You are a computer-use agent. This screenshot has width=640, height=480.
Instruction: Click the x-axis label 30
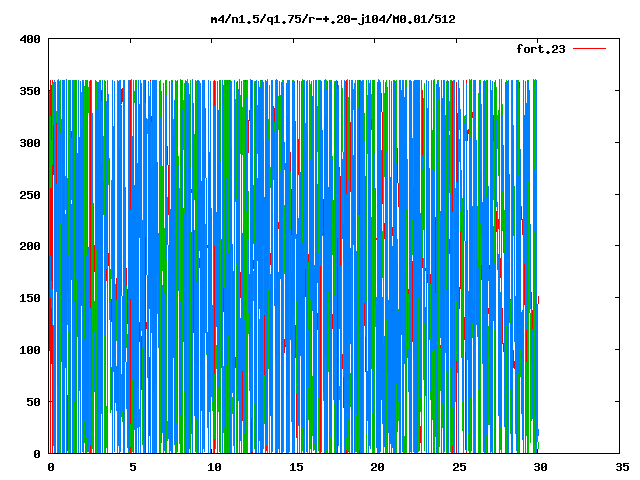(540, 467)
